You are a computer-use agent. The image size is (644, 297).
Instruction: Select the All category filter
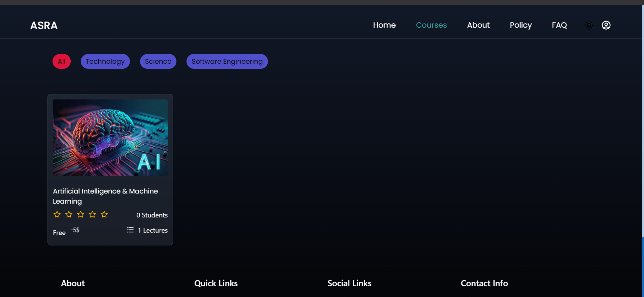tap(62, 61)
